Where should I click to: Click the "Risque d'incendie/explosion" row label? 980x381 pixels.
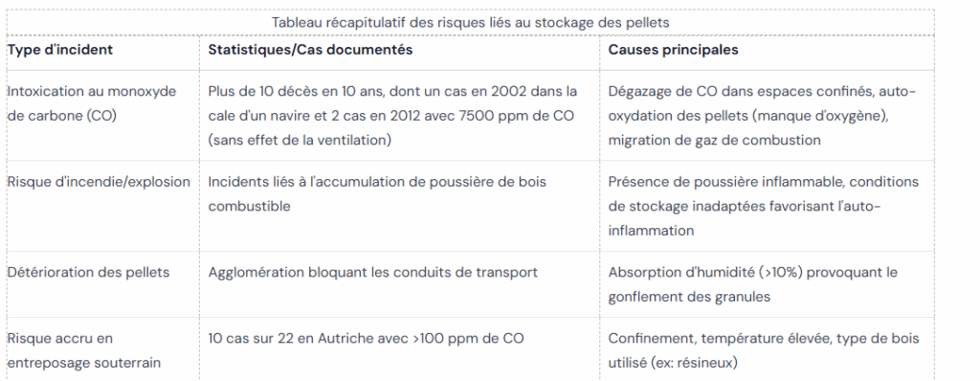point(99,182)
